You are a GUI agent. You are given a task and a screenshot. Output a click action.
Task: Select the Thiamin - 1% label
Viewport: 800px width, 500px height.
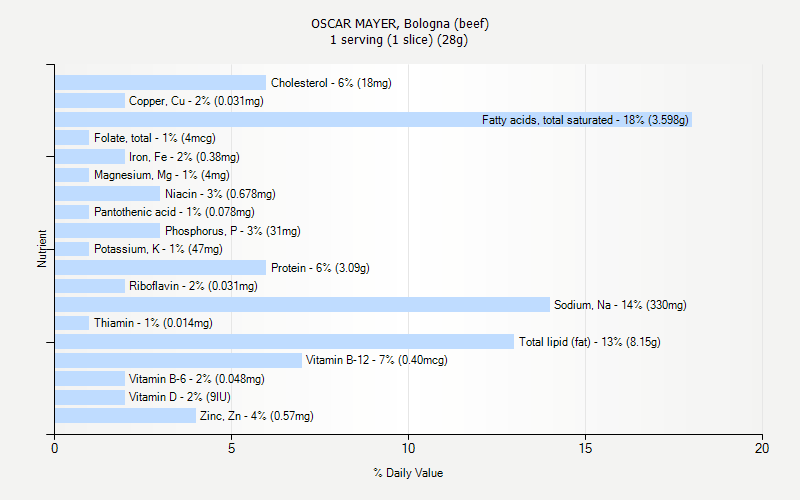(x=153, y=323)
